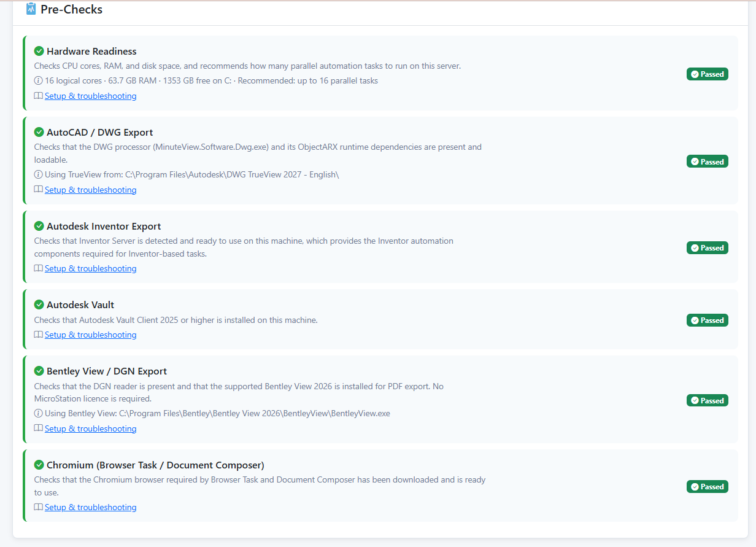This screenshot has height=547, width=756.
Task: Select Chromium (Browser Task / Document Composer) title
Action: [155, 465]
